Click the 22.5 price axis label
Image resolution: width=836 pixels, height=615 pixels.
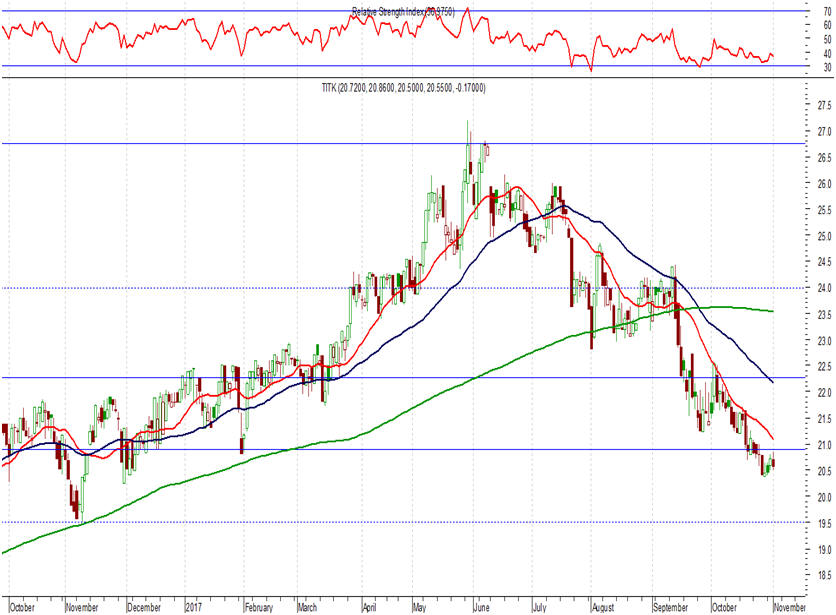(x=824, y=366)
